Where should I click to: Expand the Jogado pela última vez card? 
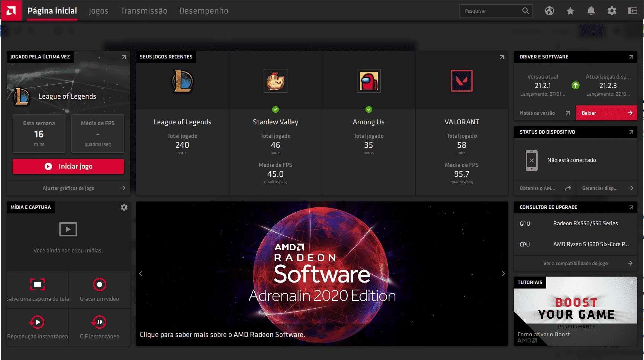[124, 57]
